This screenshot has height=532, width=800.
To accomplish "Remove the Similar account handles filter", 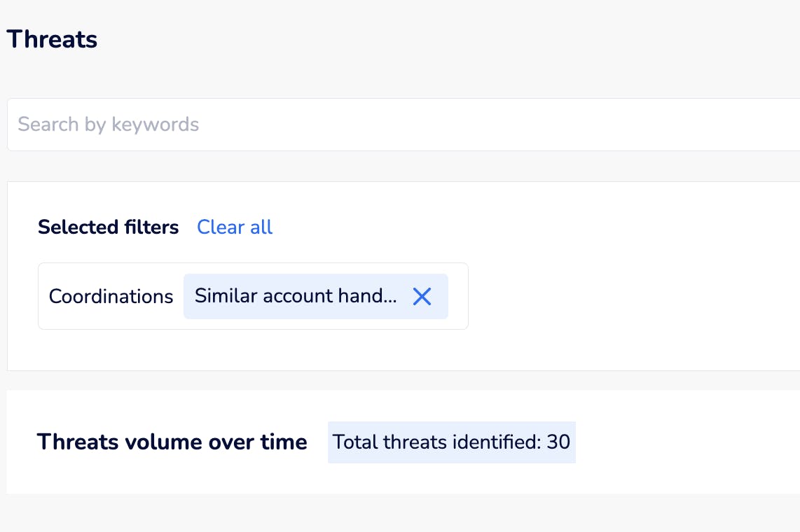I will coord(422,297).
